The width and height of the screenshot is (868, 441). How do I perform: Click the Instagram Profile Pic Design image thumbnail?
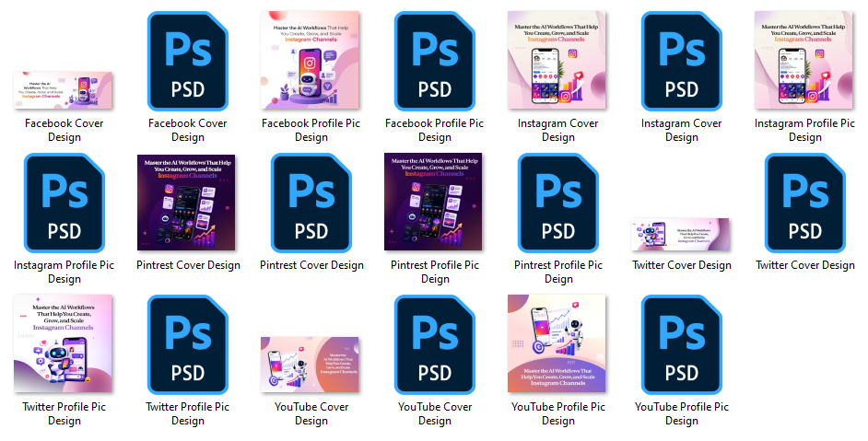pyautogui.click(x=803, y=60)
